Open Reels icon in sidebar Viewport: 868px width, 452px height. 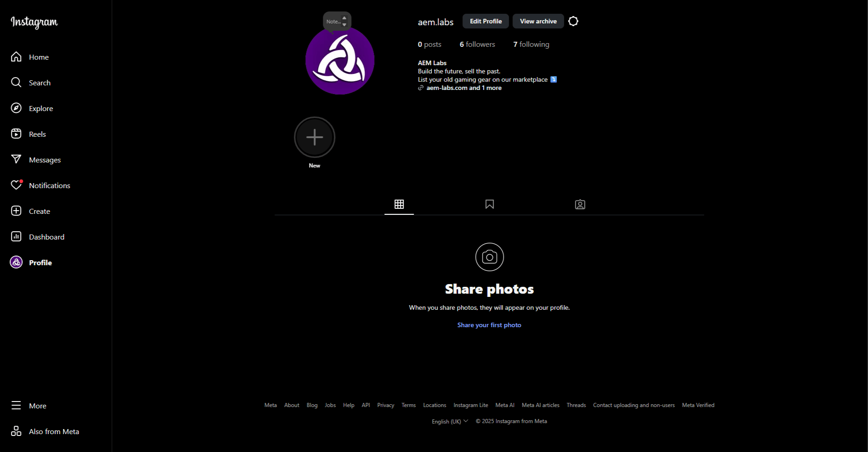click(x=16, y=134)
